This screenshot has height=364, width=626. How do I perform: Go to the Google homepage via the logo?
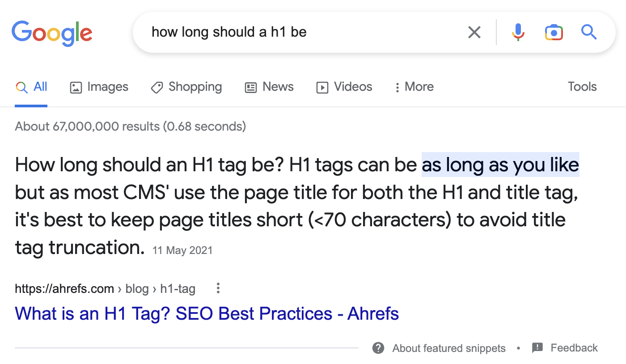tap(52, 33)
